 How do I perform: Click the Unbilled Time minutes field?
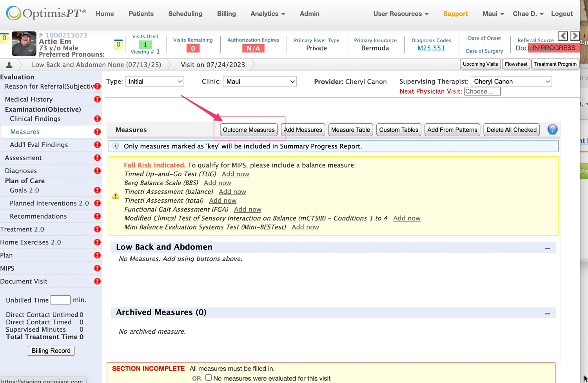pyautogui.click(x=60, y=300)
